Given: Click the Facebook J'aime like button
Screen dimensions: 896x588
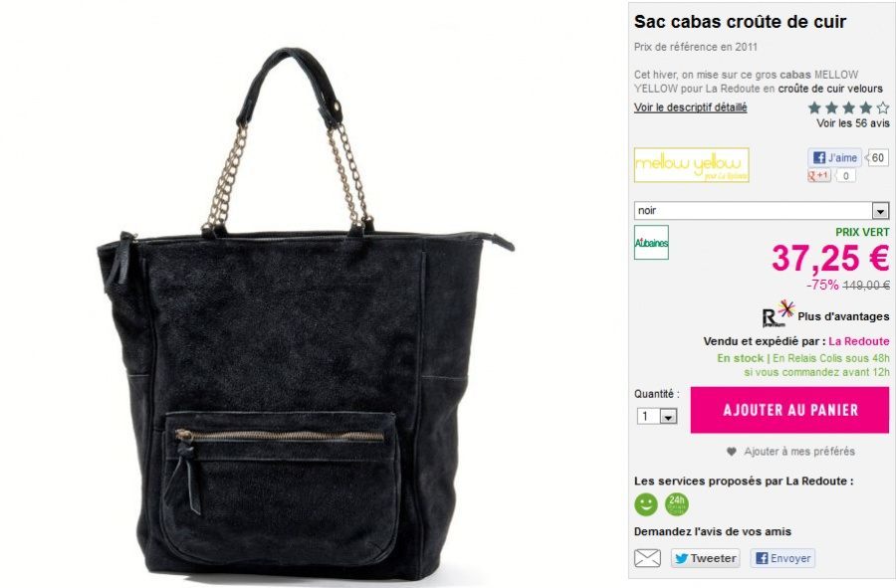Looking at the screenshot, I should pyautogui.click(x=835, y=157).
